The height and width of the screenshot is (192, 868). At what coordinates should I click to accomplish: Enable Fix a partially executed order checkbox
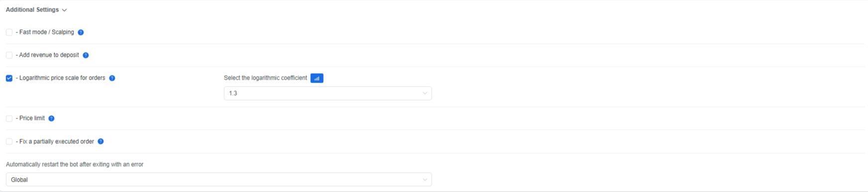pyautogui.click(x=9, y=142)
